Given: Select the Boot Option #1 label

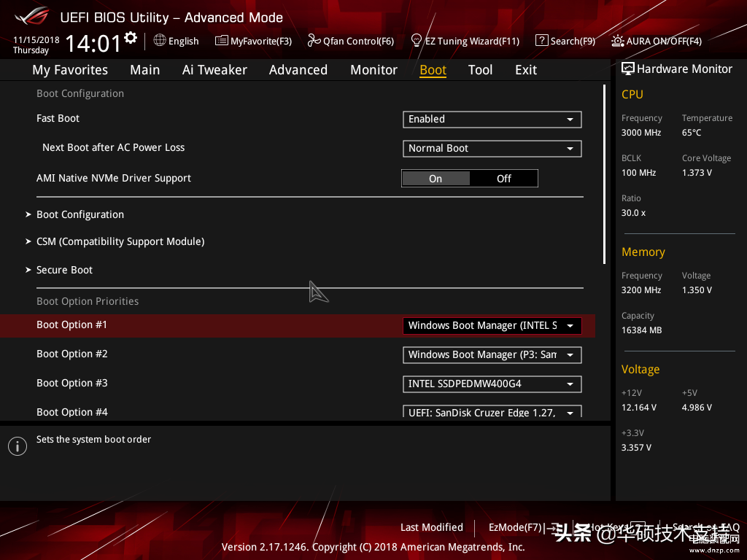Looking at the screenshot, I should tap(71, 324).
